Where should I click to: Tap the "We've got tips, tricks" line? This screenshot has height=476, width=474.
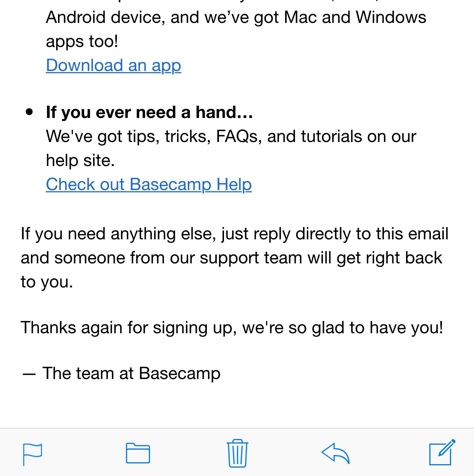[231, 136]
